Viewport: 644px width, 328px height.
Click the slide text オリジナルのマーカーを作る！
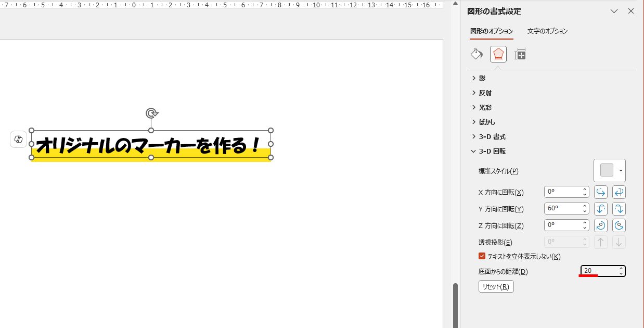pyautogui.click(x=148, y=145)
